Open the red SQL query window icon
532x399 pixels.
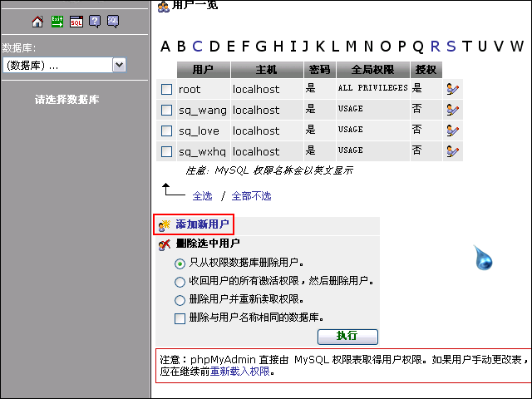click(76, 22)
